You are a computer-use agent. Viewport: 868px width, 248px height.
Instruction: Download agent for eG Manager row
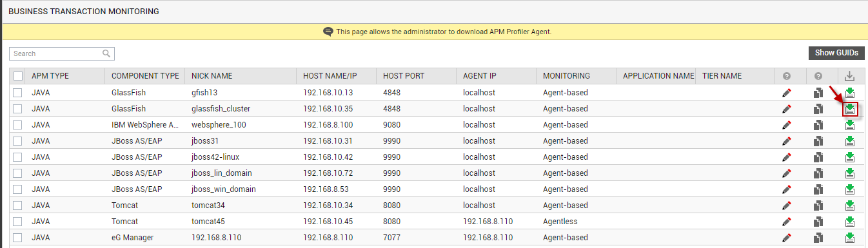pos(850,238)
